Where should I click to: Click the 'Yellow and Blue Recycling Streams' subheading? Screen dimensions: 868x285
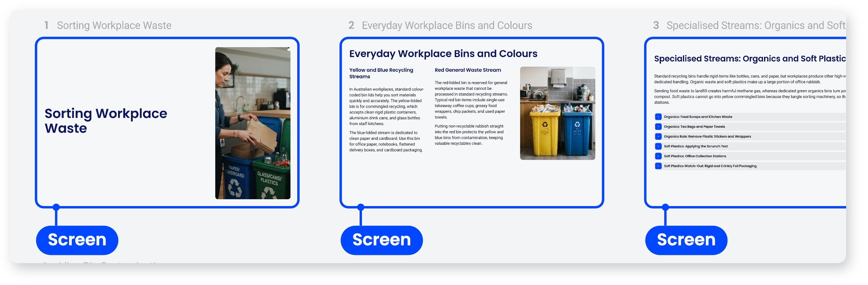(381, 73)
